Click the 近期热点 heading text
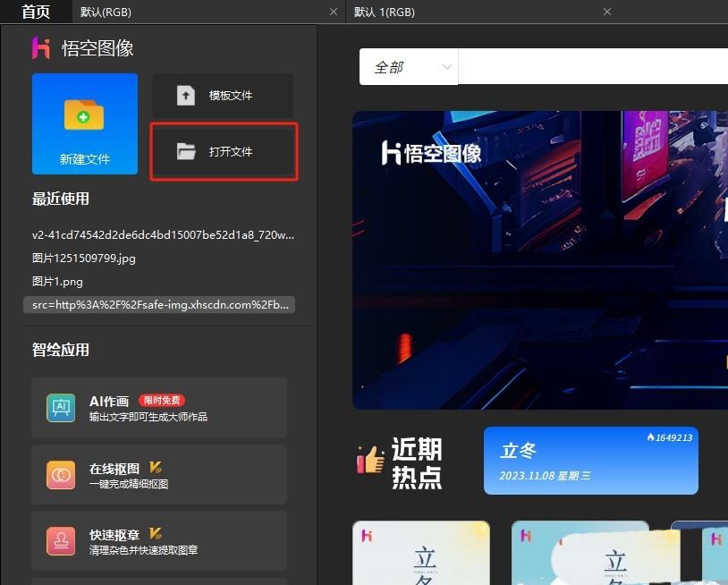This screenshot has width=728, height=585. pyautogui.click(x=417, y=462)
